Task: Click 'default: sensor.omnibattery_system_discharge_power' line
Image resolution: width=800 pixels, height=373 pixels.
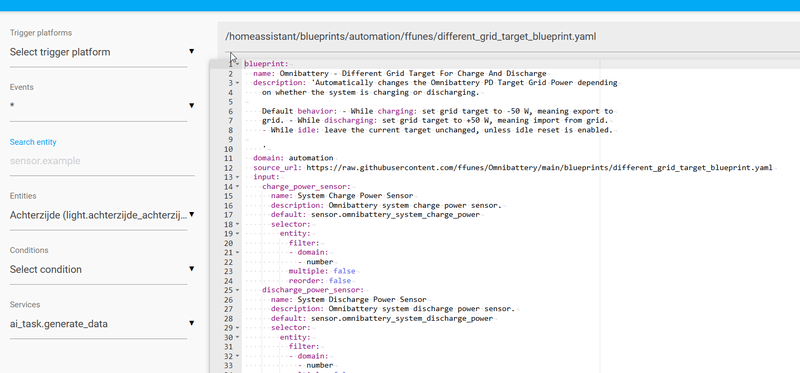Action: coord(382,318)
